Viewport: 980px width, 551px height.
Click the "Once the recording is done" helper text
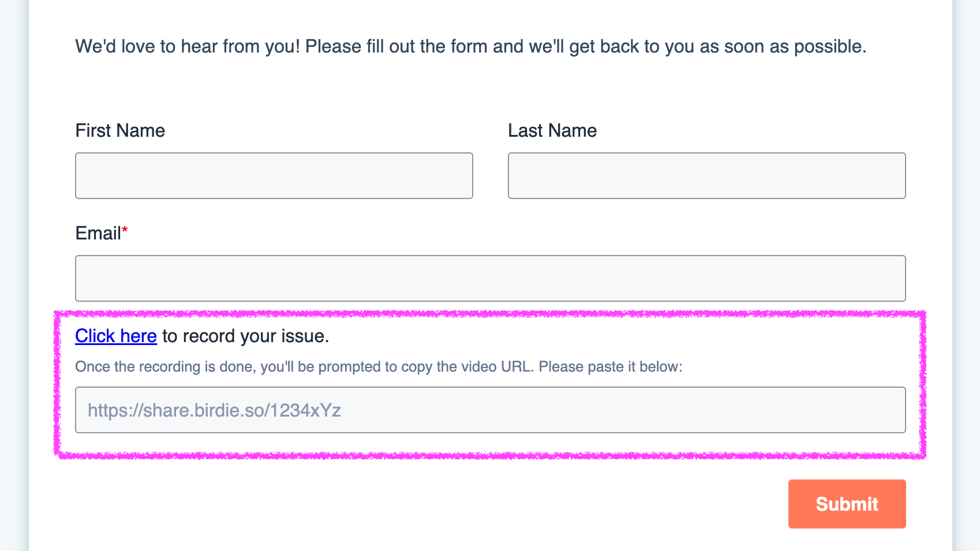pos(379,367)
